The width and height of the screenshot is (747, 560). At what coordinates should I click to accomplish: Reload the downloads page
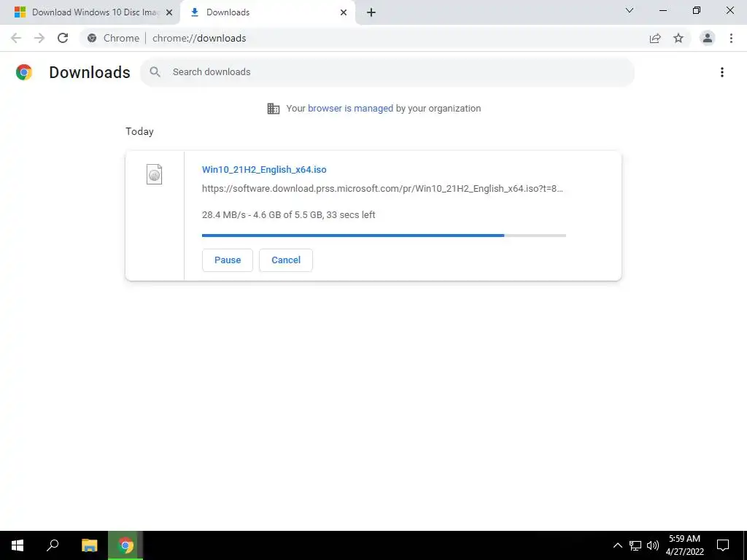63,38
